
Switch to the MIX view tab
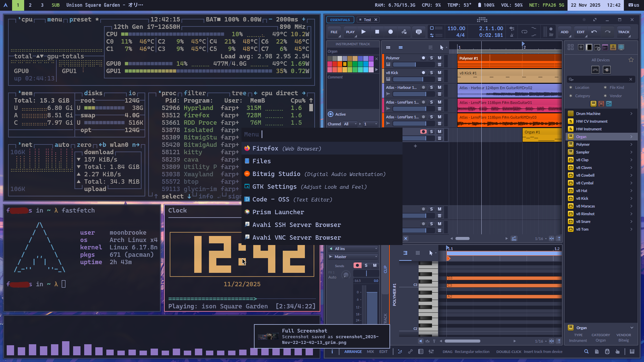click(x=370, y=352)
